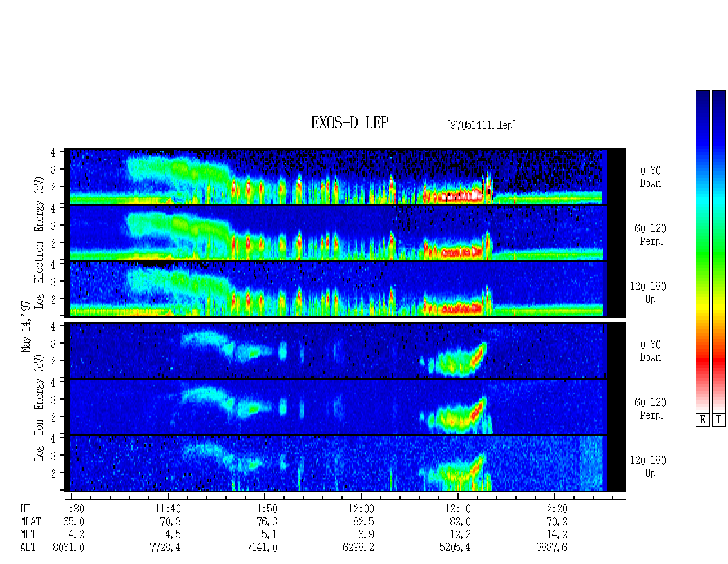728x564 pixels.
Task: Click the 60-120 Perp. label beside the ion panel
Action: 651,409
